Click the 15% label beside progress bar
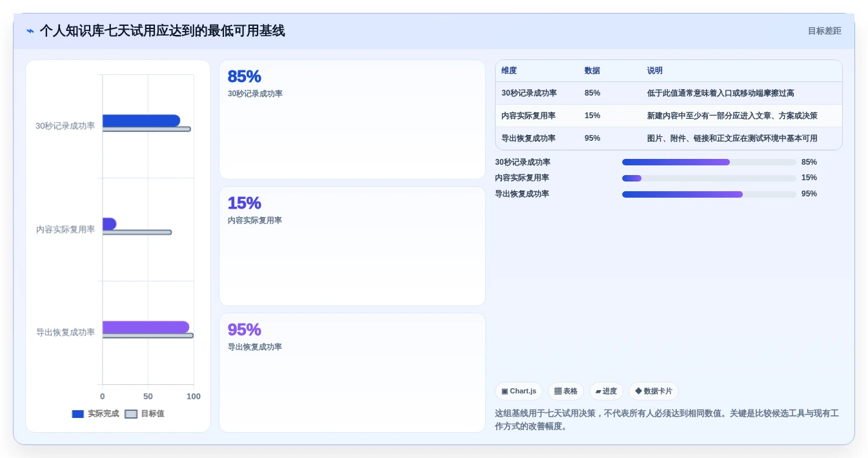This screenshot has width=868, height=458. click(x=809, y=178)
